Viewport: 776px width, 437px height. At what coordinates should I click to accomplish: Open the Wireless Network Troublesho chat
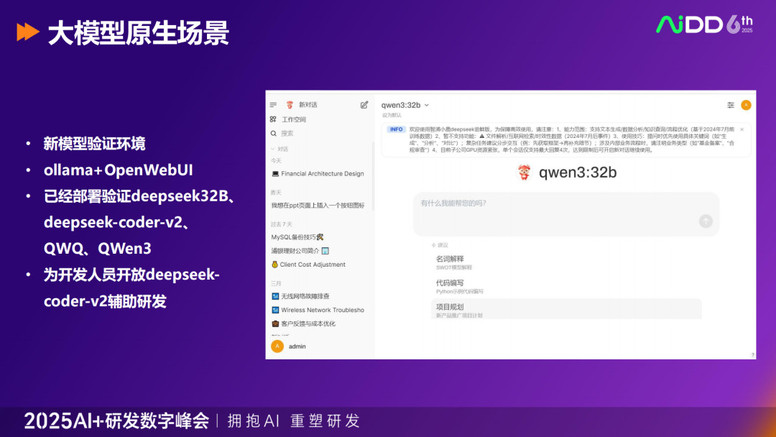[x=319, y=310]
